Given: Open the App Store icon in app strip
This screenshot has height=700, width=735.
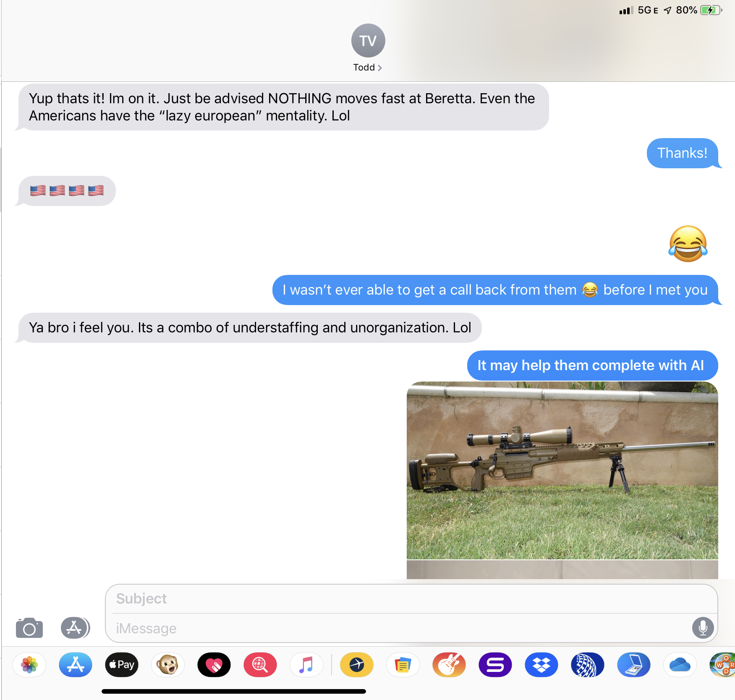Looking at the screenshot, I should click(76, 665).
